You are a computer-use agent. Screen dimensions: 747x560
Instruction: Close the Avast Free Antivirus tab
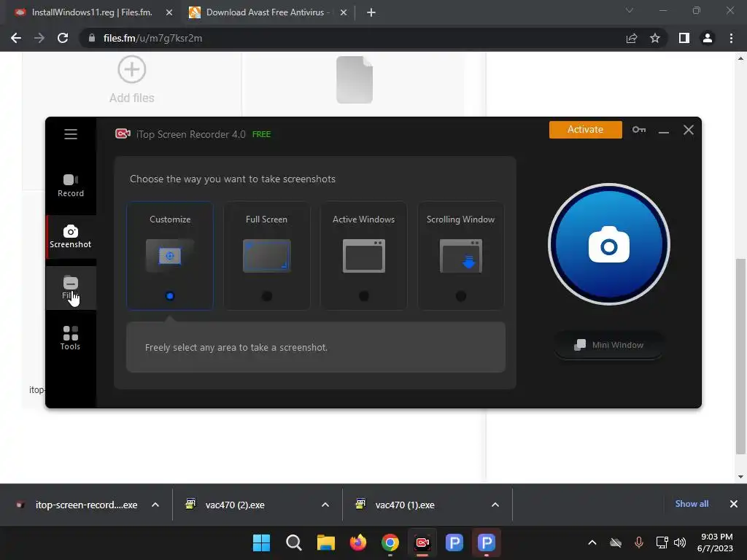344,13
